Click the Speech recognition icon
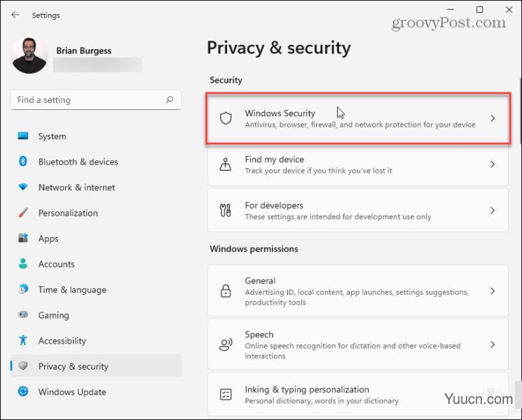The height and width of the screenshot is (420, 522). pyautogui.click(x=226, y=345)
